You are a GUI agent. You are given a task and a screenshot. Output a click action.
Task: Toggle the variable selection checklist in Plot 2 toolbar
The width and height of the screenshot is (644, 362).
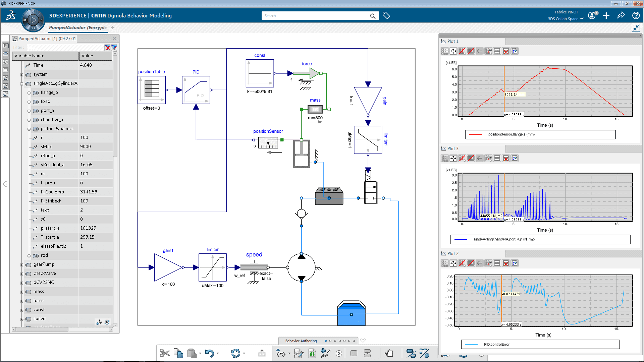click(444, 263)
